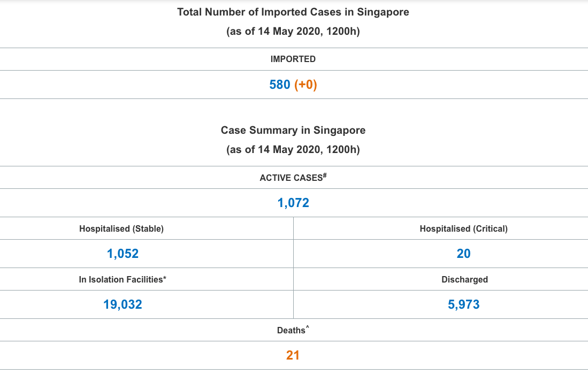Select the ACTIVE CASES header label

point(291,178)
